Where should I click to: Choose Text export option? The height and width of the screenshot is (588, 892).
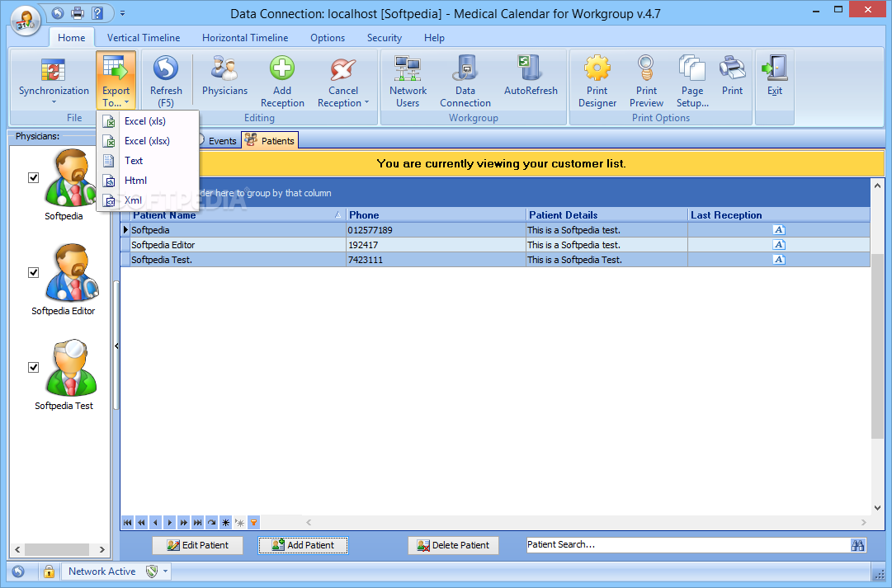(148, 160)
